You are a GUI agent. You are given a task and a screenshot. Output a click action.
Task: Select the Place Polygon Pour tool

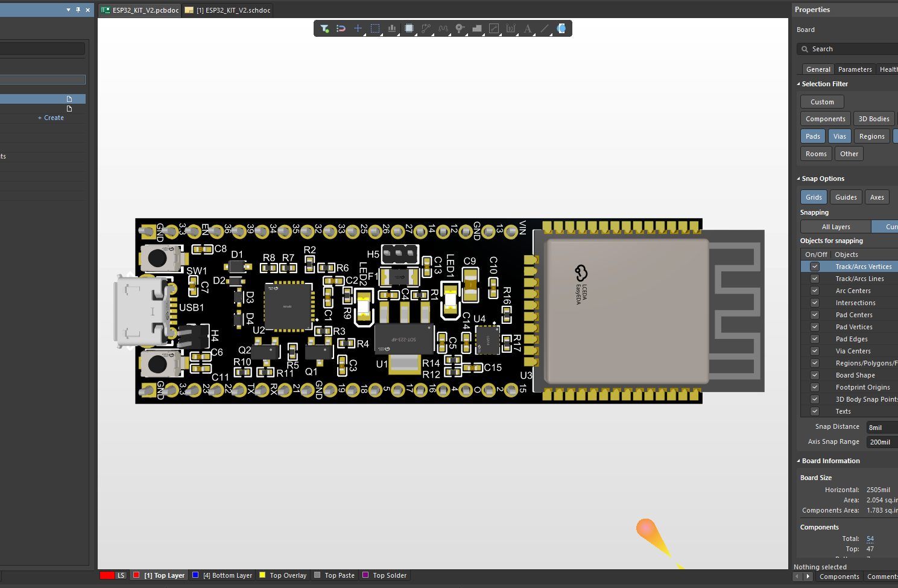477,28
